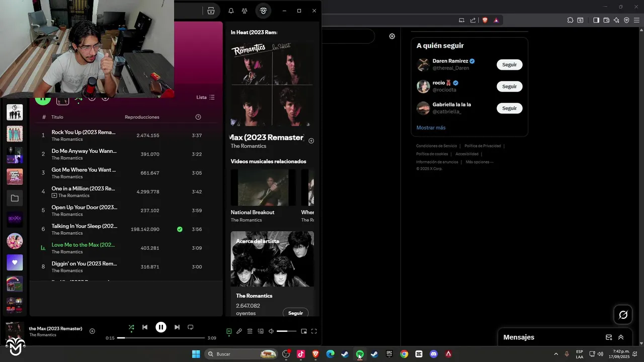The height and width of the screenshot is (362, 644).
Task: Open Spotify miniplayer
Action: click(304, 331)
